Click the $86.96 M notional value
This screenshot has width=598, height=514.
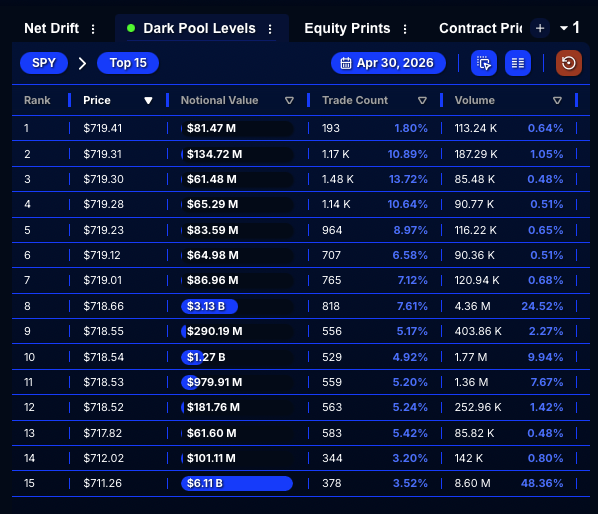(x=212, y=280)
